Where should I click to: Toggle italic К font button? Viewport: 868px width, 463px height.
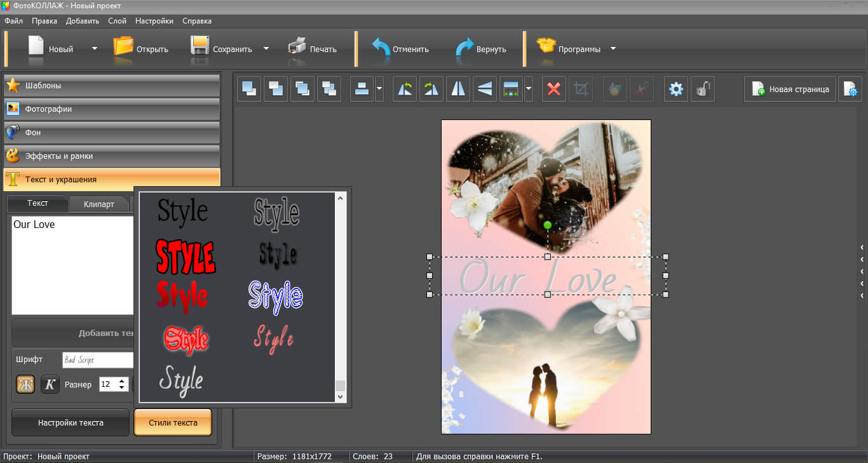point(50,384)
